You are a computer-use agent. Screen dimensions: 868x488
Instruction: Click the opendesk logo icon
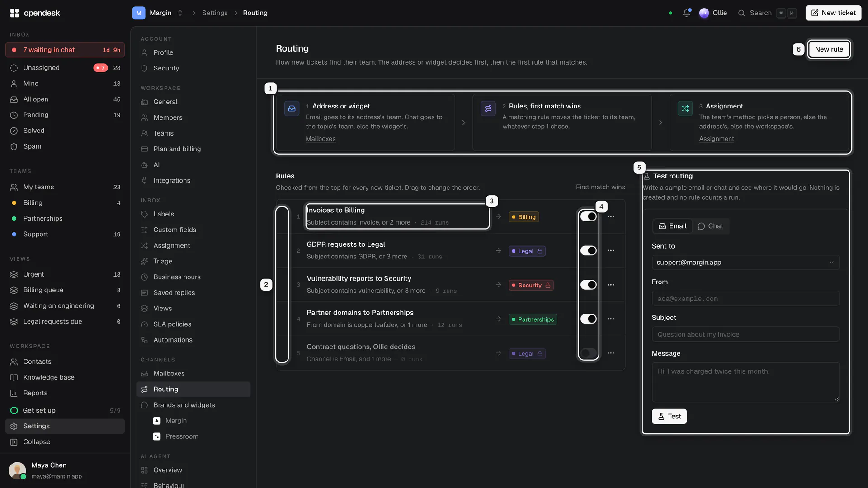(x=14, y=13)
